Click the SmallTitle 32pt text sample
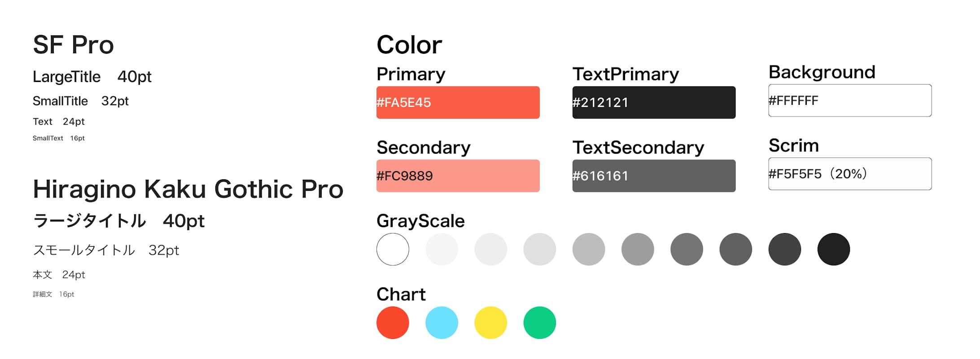 pos(80,101)
